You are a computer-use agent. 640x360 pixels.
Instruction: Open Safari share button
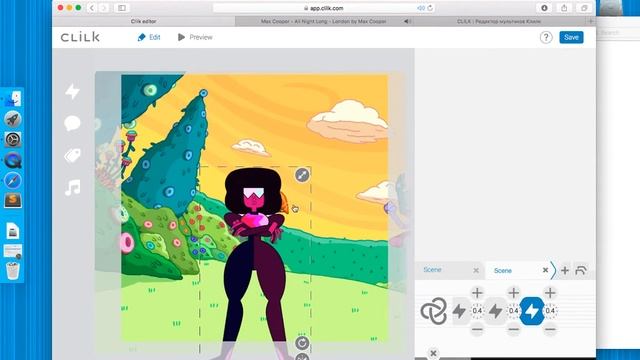coord(564,8)
